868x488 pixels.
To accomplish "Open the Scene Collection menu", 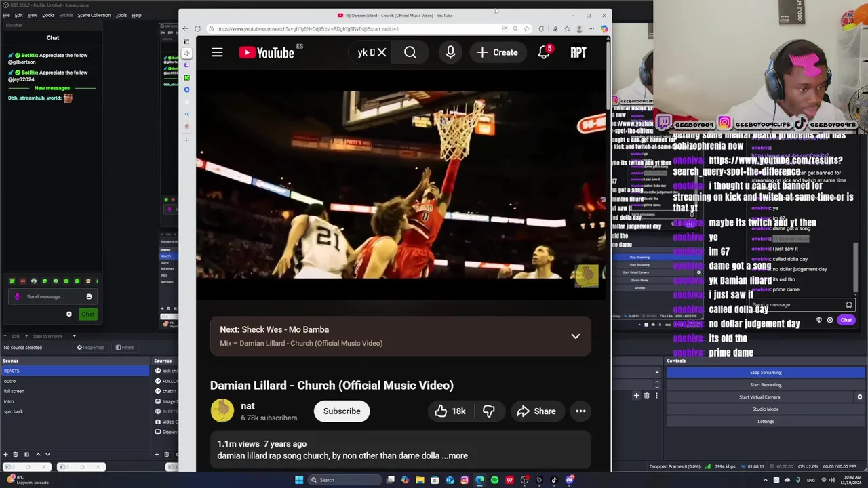I will [94, 15].
